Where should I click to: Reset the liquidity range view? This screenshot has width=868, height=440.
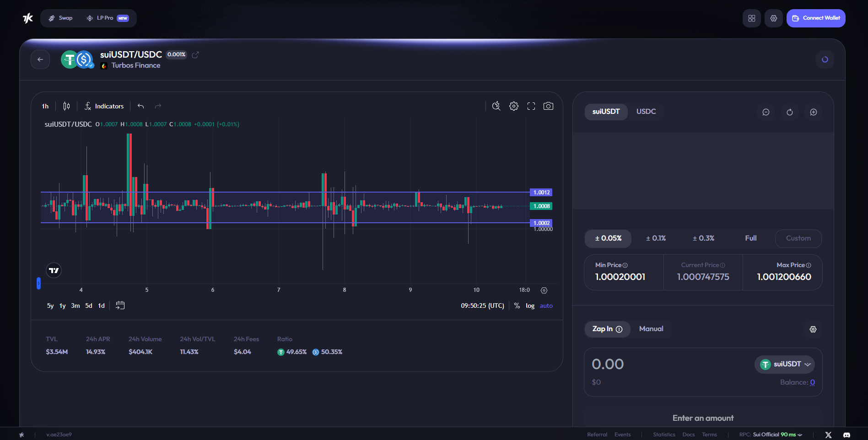coord(789,112)
